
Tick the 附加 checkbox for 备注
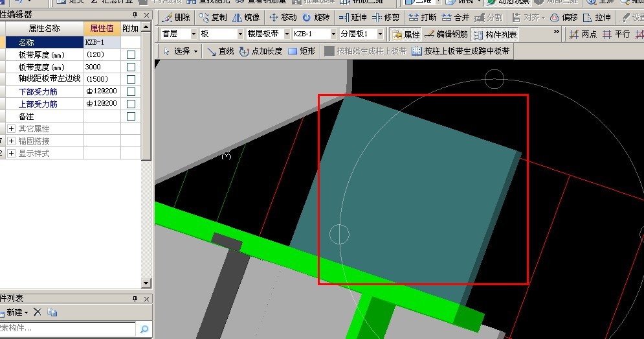click(131, 117)
